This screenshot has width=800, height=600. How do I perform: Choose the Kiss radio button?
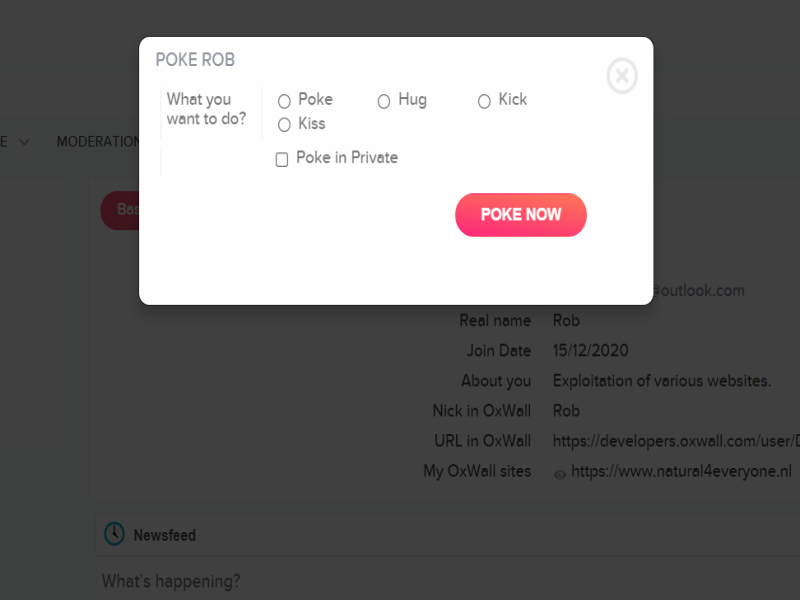(284, 124)
